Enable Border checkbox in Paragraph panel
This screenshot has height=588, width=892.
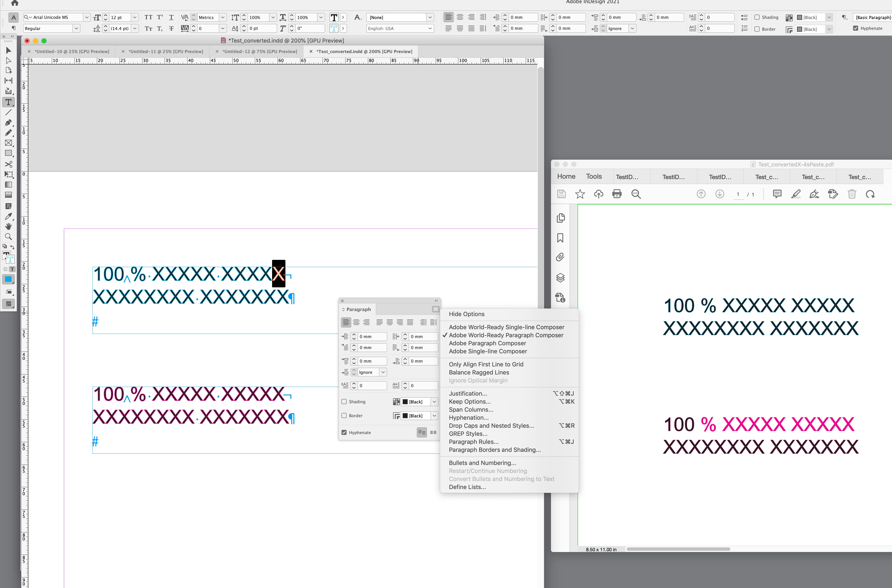coord(344,415)
